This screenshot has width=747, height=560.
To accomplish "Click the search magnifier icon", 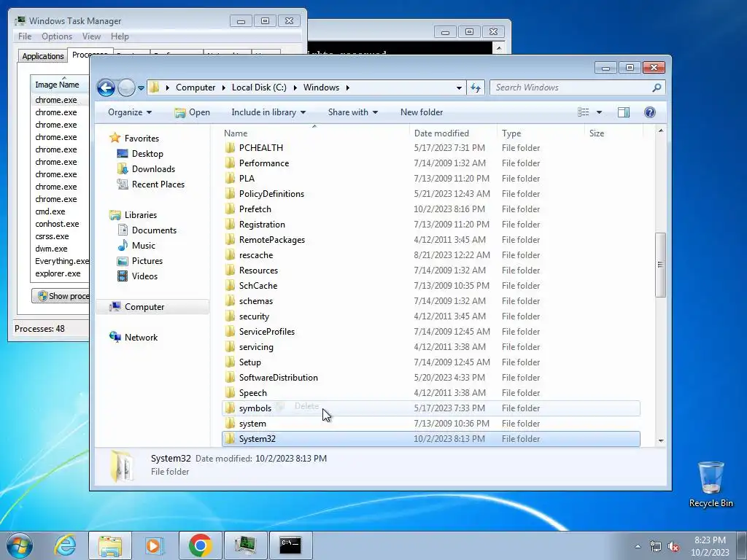I will pos(657,87).
